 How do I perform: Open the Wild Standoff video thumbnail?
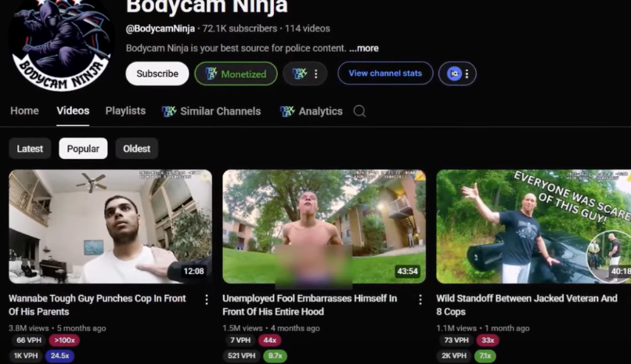(534, 226)
